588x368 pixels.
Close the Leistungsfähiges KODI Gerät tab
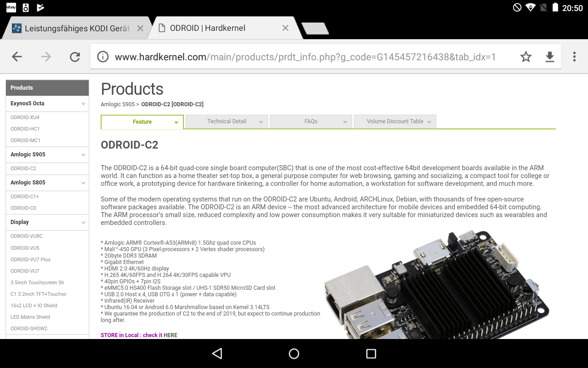(140, 28)
